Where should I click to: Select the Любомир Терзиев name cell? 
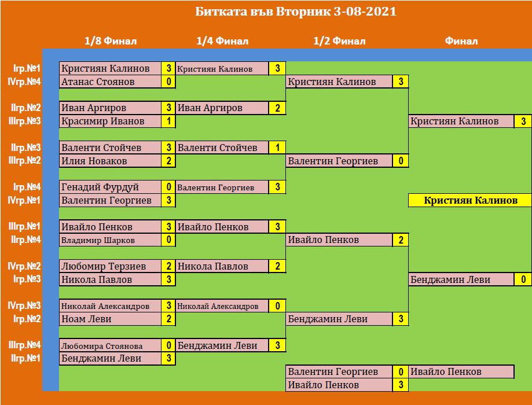point(110,266)
